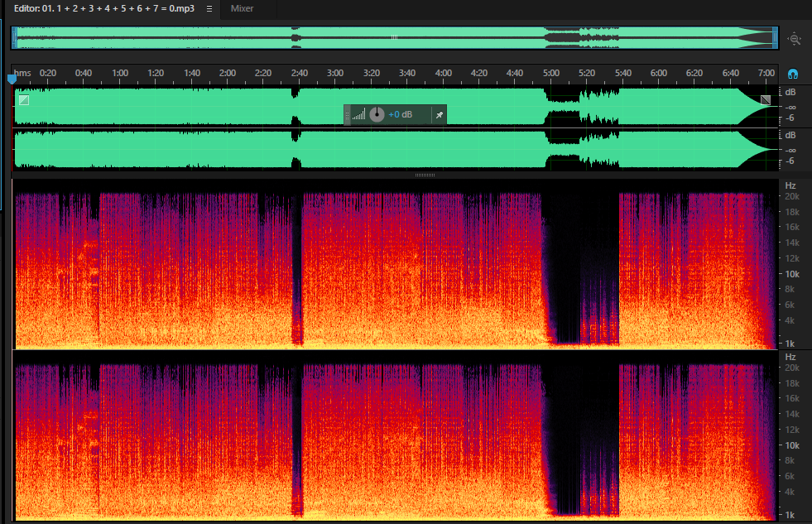Click the -6 label of the bottom channel scale
The height and width of the screenshot is (524, 812).
point(790,161)
